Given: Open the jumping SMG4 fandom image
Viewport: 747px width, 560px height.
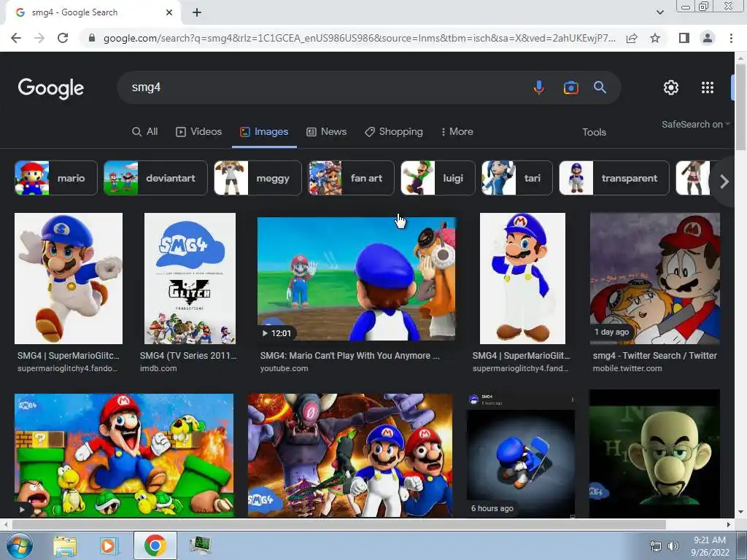Looking at the screenshot, I should tap(69, 279).
